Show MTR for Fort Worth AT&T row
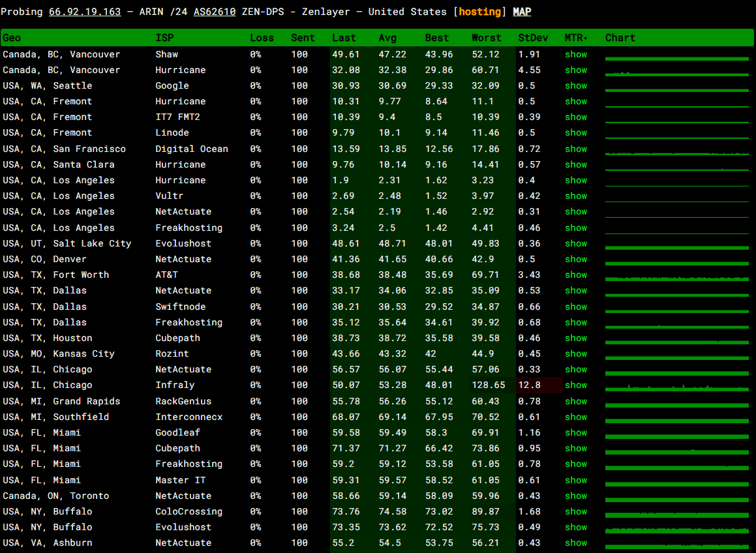756x553 pixels. tap(576, 275)
